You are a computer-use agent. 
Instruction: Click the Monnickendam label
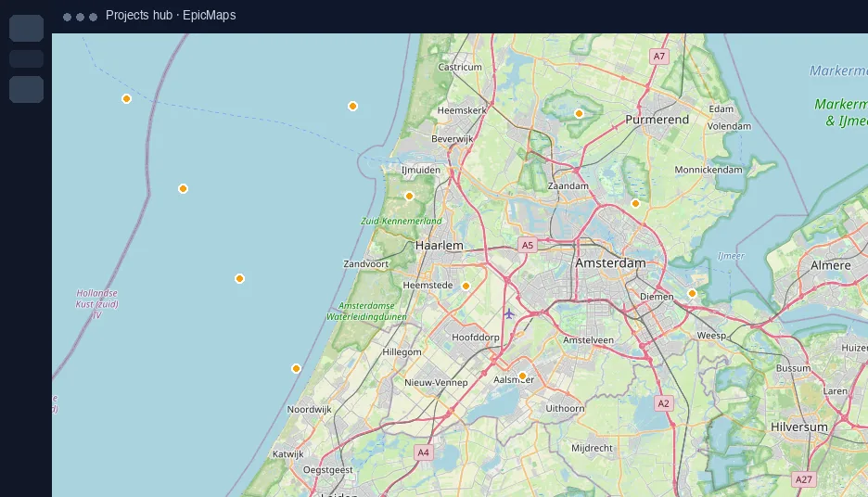pyautogui.click(x=708, y=170)
